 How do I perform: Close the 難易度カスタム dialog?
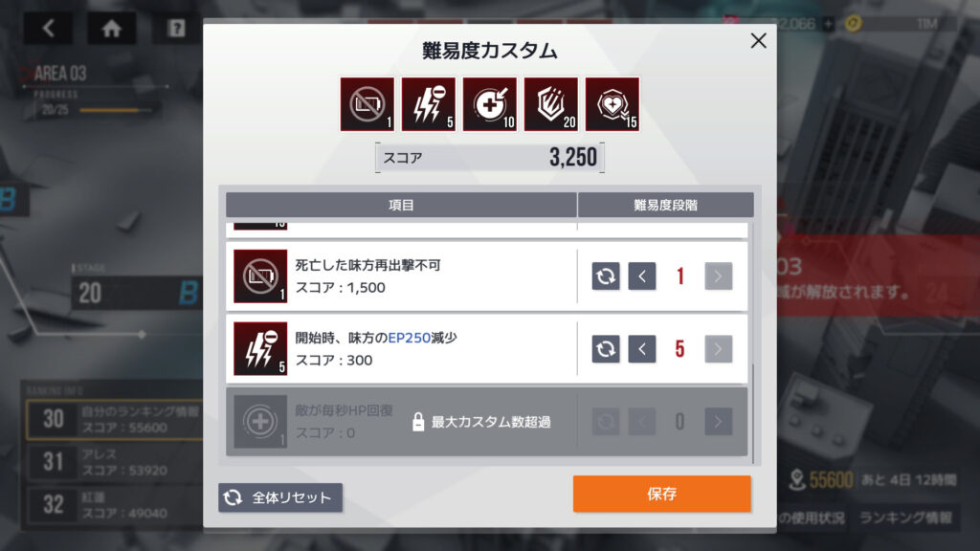pyautogui.click(x=758, y=41)
